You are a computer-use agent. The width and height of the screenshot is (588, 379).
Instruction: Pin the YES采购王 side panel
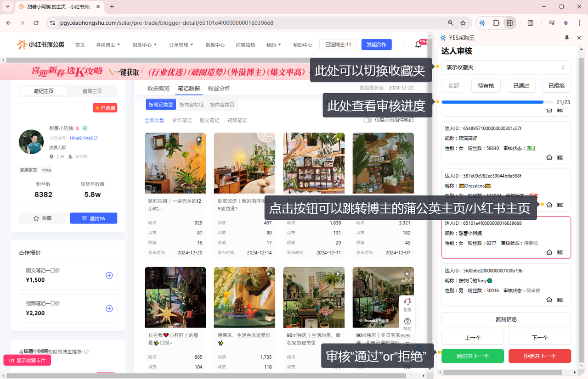(x=566, y=38)
